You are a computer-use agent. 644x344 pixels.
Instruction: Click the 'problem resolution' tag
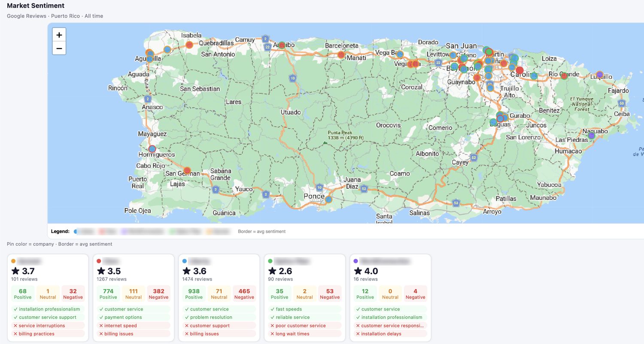click(x=219, y=317)
